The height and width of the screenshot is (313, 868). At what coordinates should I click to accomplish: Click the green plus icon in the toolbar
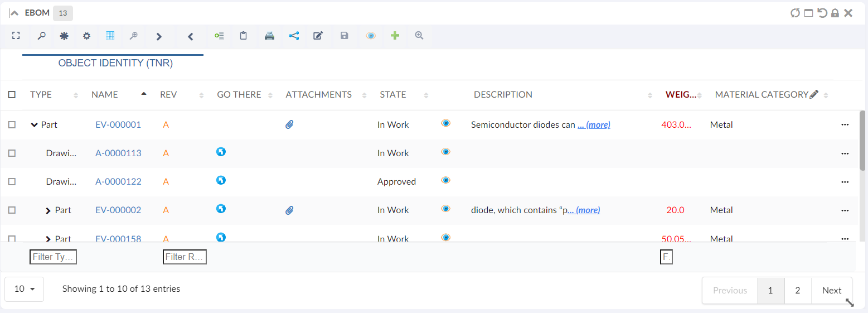[395, 36]
